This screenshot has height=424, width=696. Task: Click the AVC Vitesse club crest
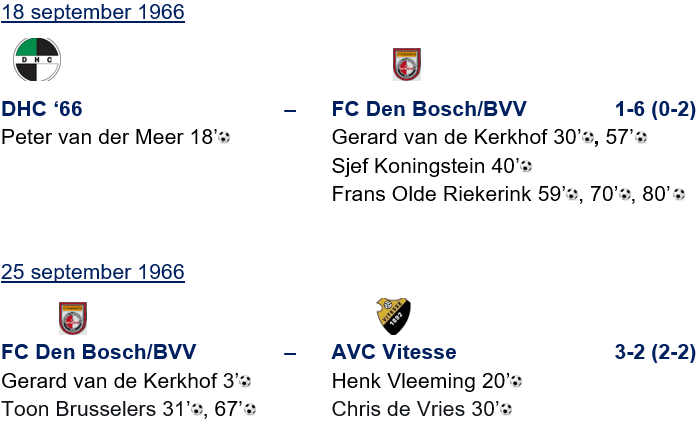(394, 315)
